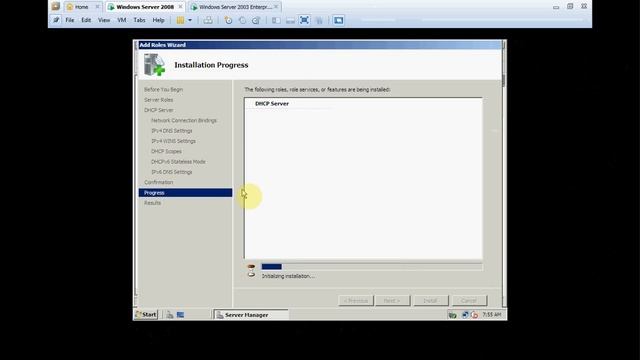The image size is (640, 360).
Task: Click the Cancel button
Action: click(469, 300)
